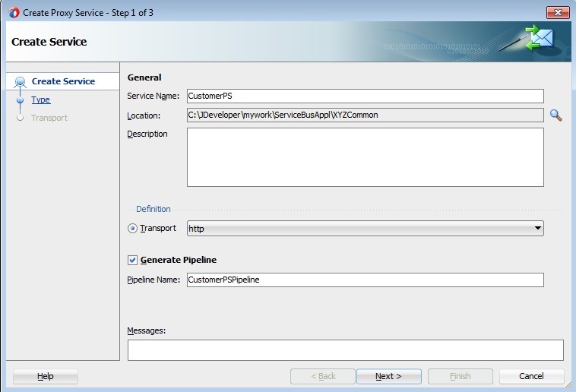Click the Messages box

345,349
